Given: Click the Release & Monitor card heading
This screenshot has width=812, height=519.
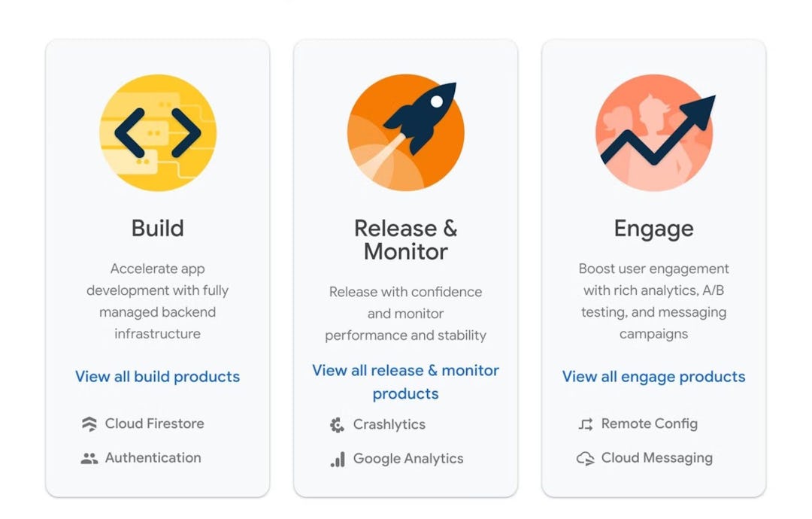Looking at the screenshot, I should click(405, 239).
